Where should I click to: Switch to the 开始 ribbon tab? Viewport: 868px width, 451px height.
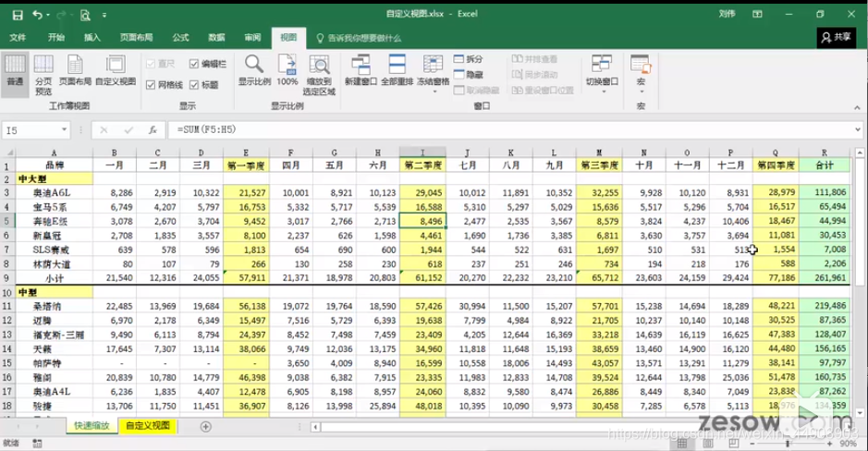[55, 38]
